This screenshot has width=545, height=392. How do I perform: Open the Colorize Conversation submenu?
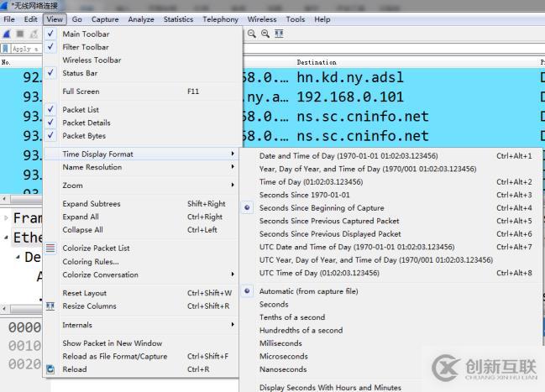coord(141,274)
